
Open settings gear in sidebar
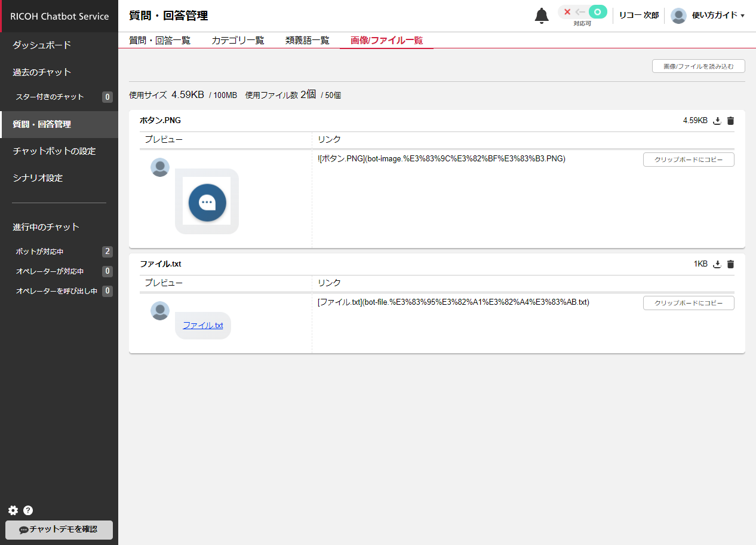click(13, 510)
